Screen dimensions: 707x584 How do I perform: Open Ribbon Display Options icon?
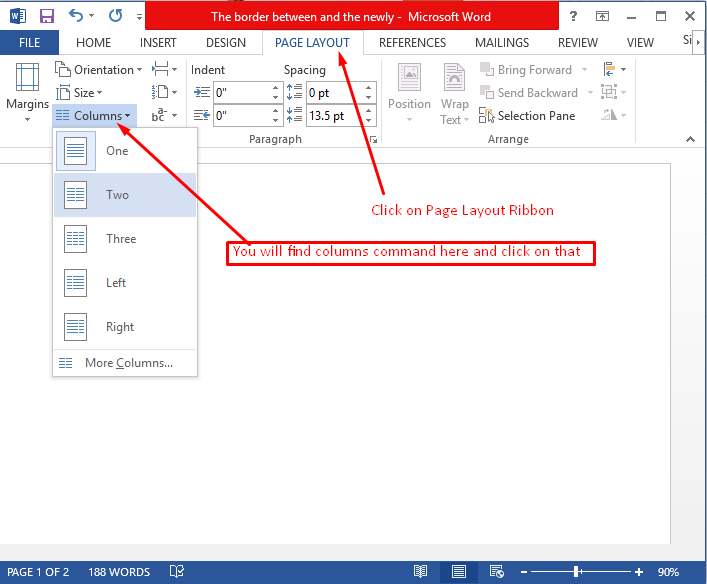coord(602,17)
